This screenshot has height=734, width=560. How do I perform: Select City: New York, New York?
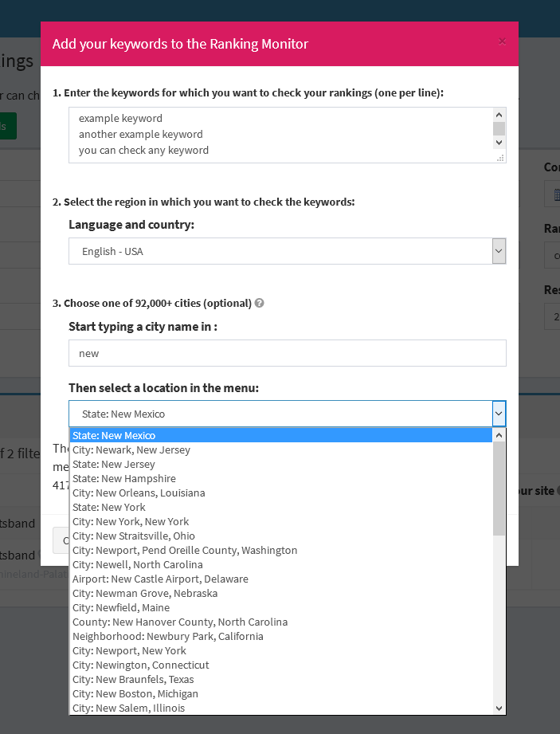click(131, 521)
